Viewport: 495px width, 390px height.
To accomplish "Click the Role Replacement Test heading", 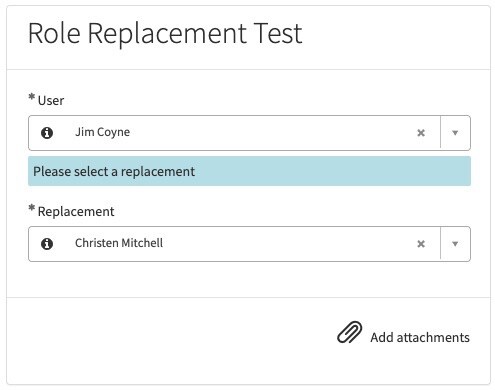I will (x=165, y=33).
